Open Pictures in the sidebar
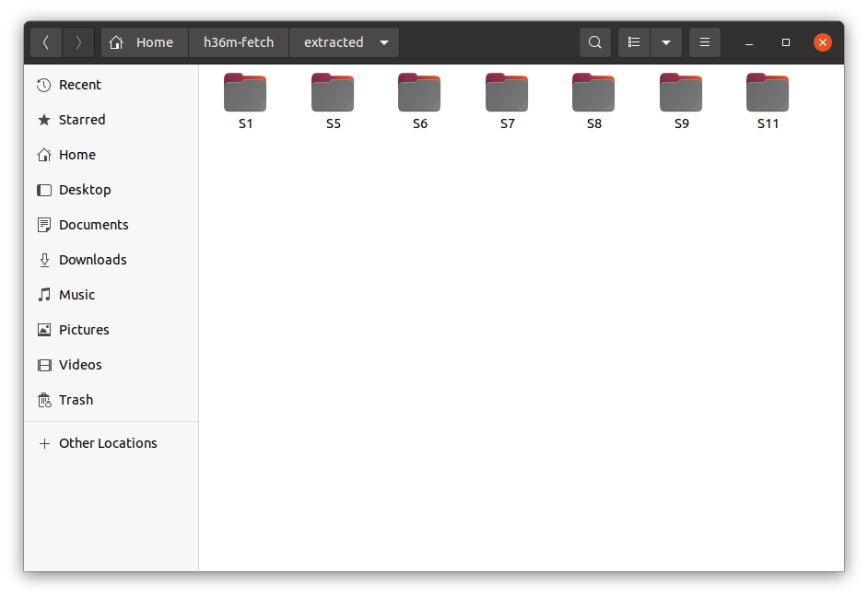 [x=111, y=330]
